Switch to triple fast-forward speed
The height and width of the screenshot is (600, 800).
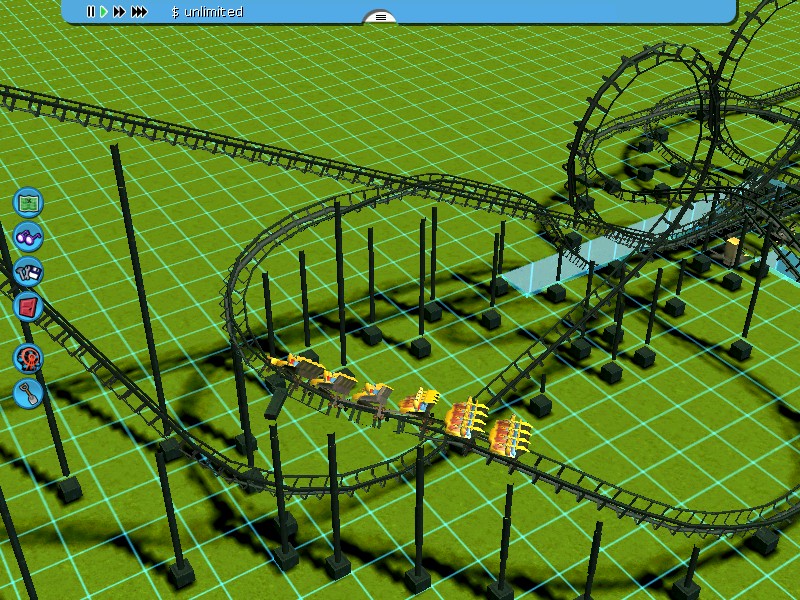[139, 12]
